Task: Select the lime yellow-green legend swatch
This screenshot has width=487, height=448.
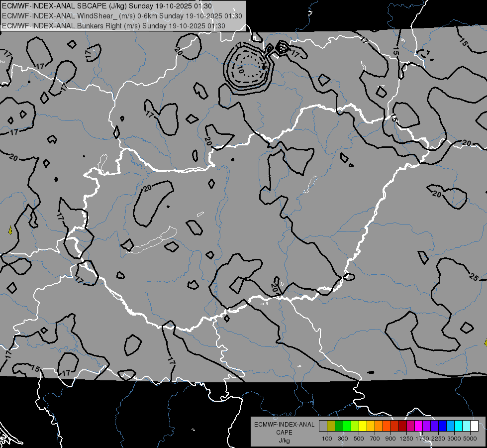Action: tap(355, 426)
